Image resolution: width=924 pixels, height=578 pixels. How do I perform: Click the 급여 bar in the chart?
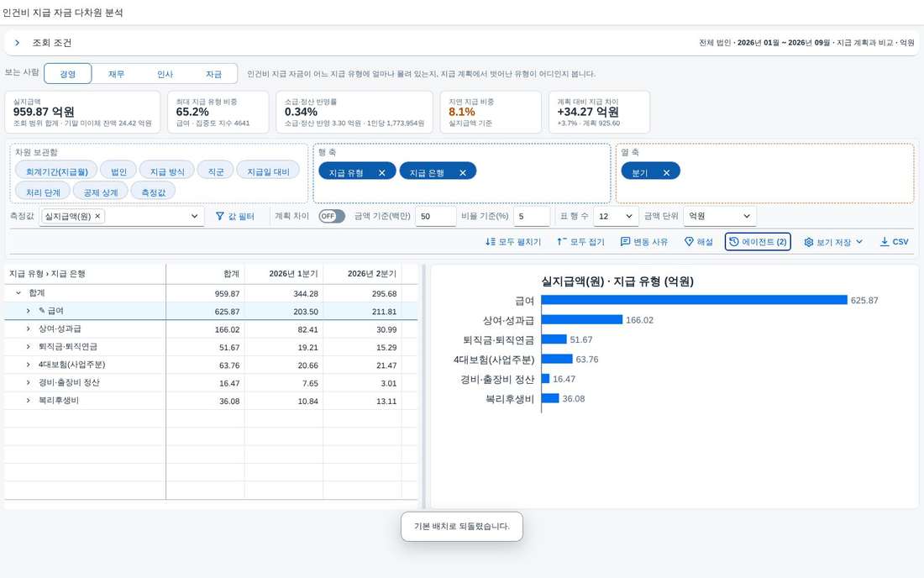694,300
